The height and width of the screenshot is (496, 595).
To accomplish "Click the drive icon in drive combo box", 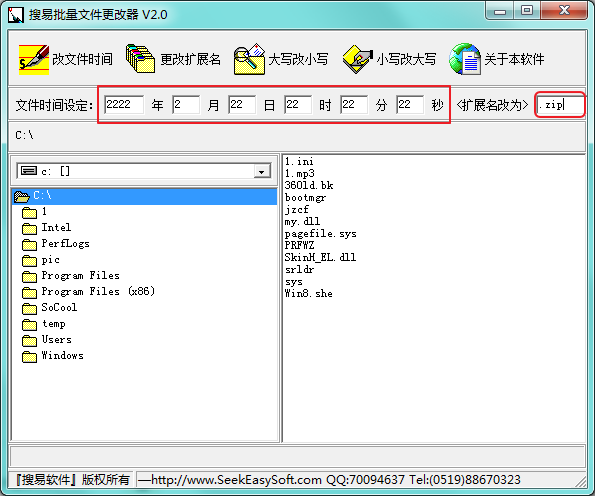I will [x=29, y=171].
